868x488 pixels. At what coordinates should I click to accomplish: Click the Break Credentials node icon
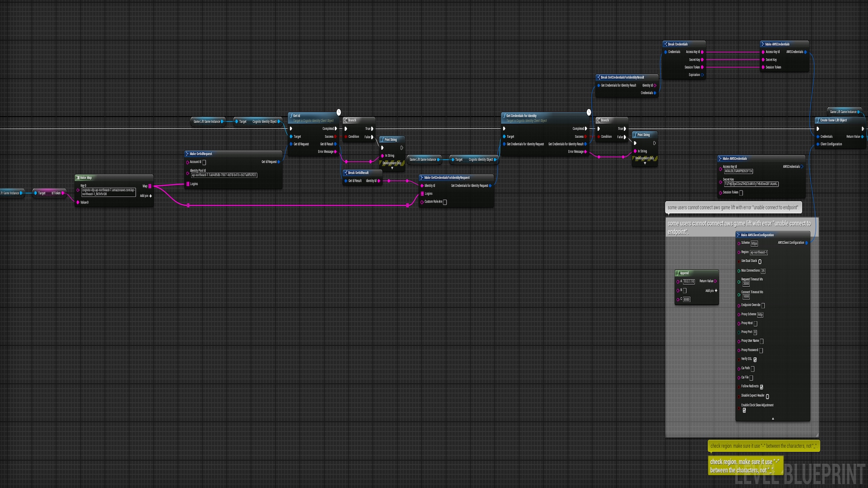click(665, 44)
